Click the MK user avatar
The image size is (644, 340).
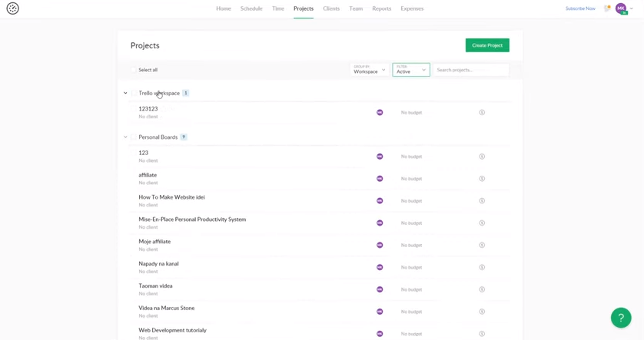click(x=620, y=8)
